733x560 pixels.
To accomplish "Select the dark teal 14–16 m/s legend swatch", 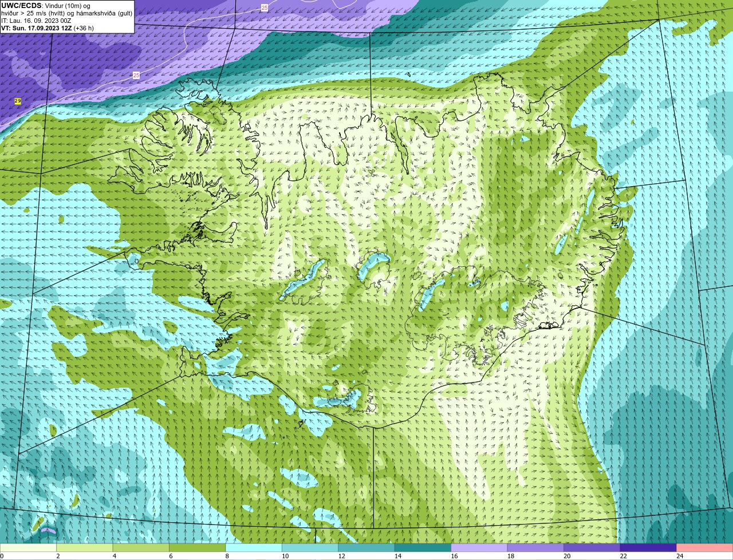I will pos(423,548).
